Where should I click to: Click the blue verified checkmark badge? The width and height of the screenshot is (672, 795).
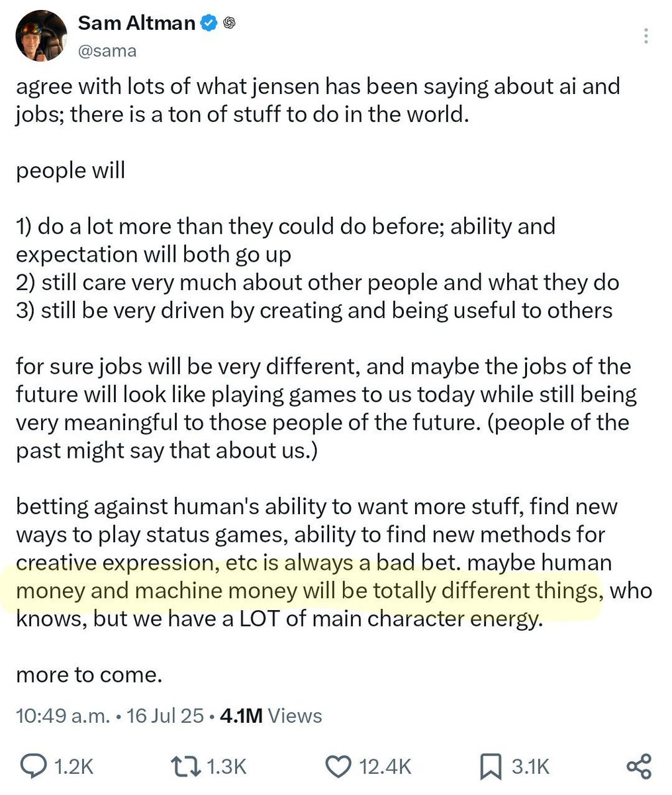click(x=209, y=23)
